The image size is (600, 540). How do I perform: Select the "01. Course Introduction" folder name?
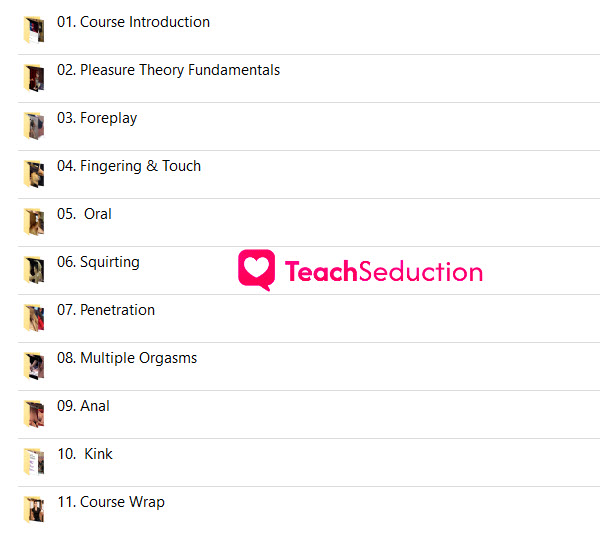tap(133, 22)
